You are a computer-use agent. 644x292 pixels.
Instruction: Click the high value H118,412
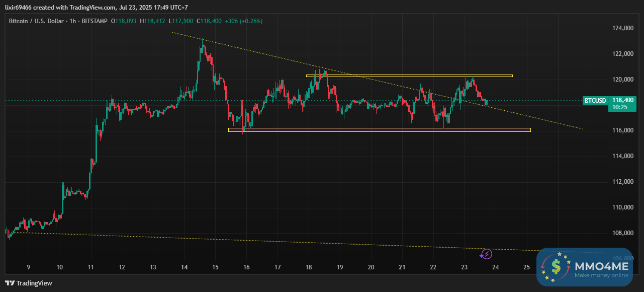point(153,21)
